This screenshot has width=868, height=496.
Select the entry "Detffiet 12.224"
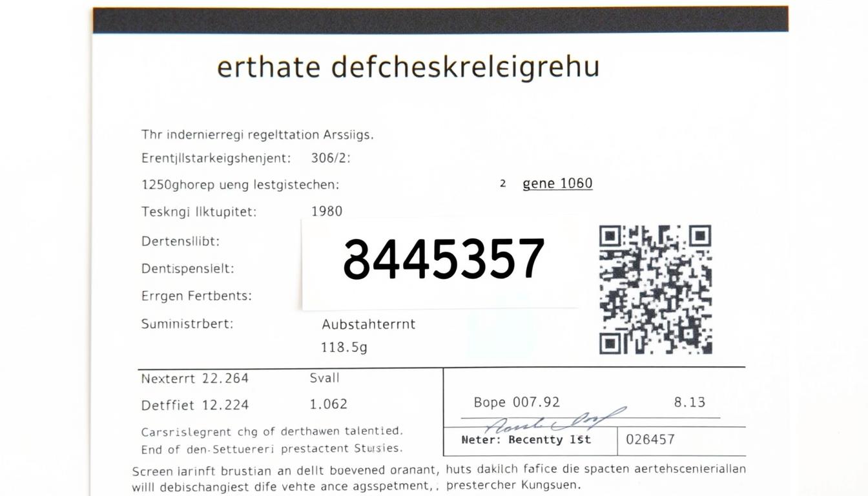[x=195, y=406]
